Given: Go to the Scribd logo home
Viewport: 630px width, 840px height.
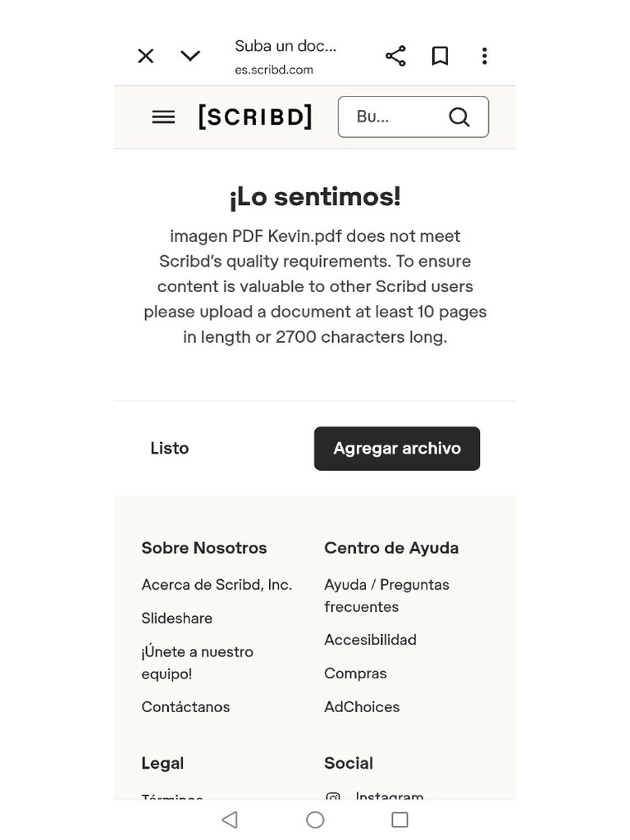Looking at the screenshot, I should 255,116.
